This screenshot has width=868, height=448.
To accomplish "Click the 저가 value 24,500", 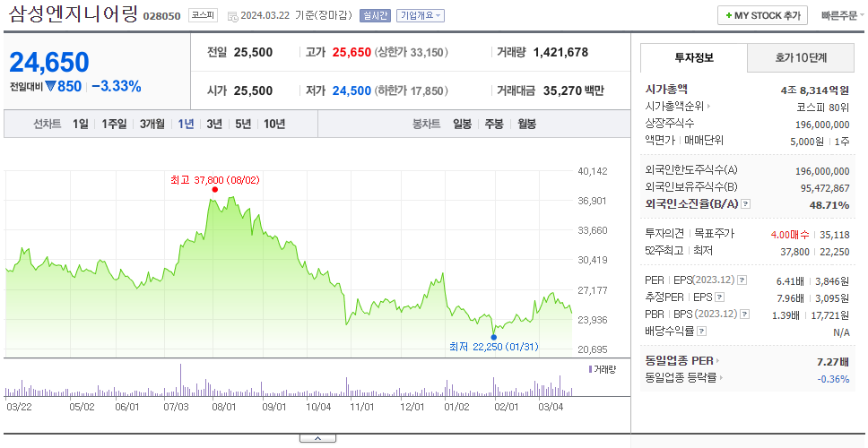I will pyautogui.click(x=352, y=90).
